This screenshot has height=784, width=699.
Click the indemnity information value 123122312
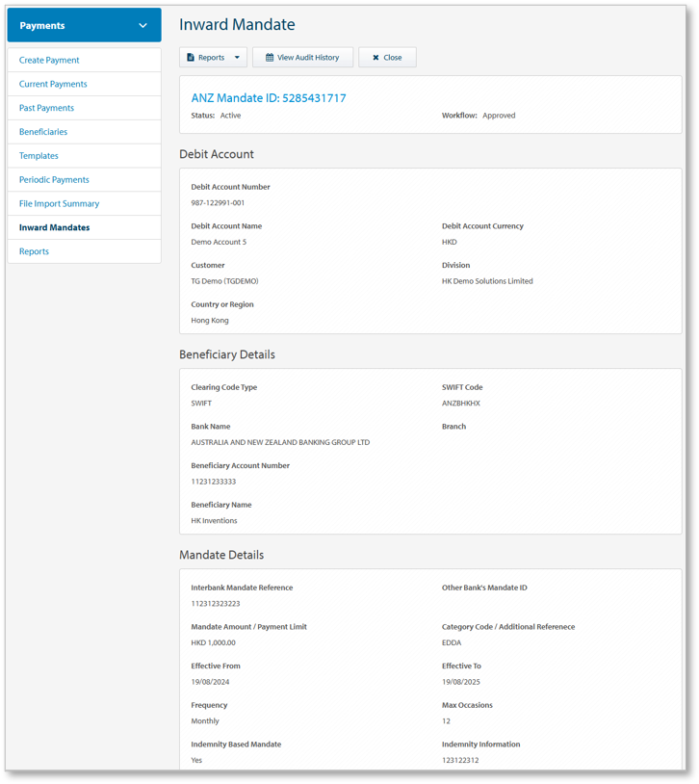point(460,760)
